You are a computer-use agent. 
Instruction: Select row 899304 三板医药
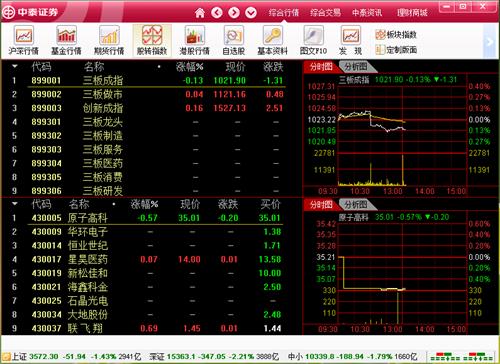[x=148, y=163]
